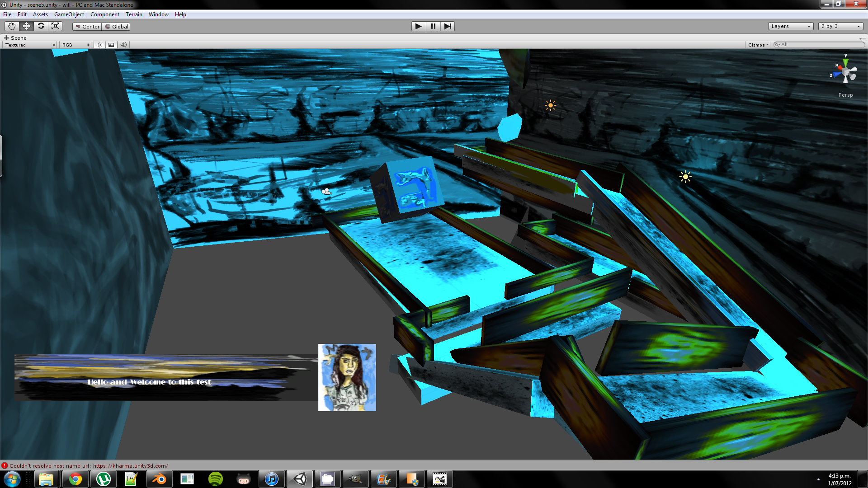
Task: Select the Scale tool
Action: [56, 26]
